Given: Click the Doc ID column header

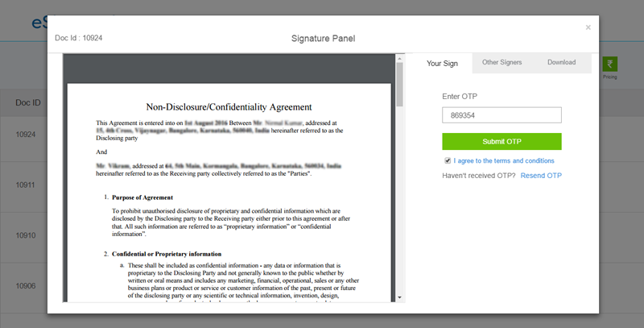Looking at the screenshot, I should point(28,103).
